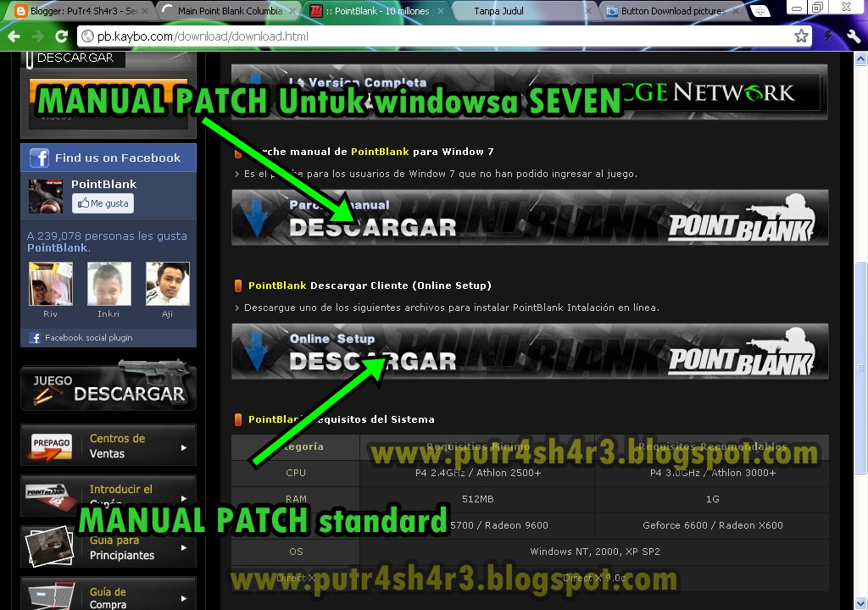The width and height of the screenshot is (868, 610).
Task: Open Guía para Principiantes menu item
Action: (108, 547)
